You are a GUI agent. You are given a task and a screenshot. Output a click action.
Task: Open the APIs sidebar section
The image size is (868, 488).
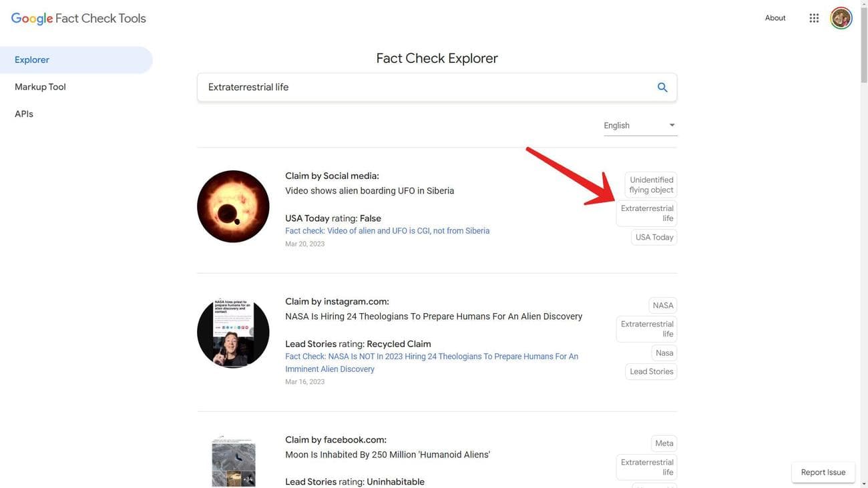point(24,114)
